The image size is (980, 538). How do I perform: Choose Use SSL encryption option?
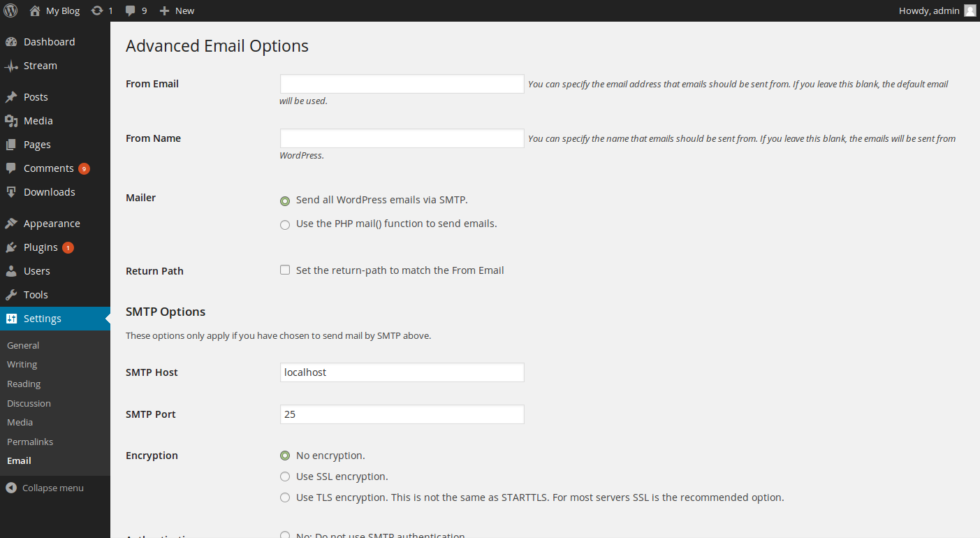tap(285, 477)
